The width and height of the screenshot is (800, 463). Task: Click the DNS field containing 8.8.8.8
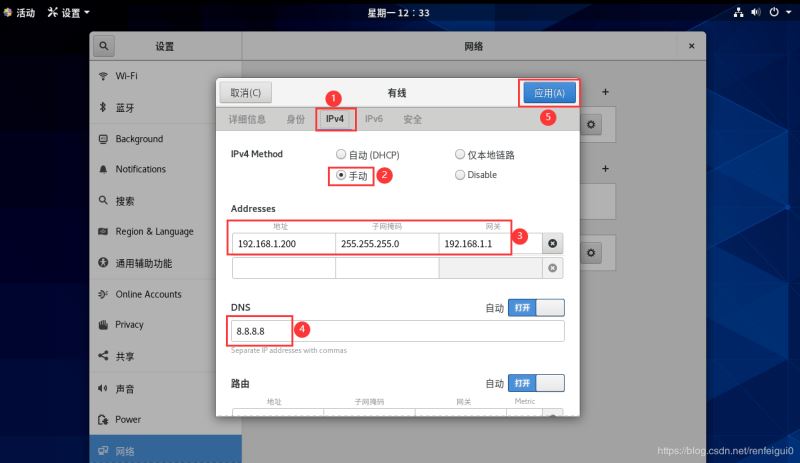tap(397, 331)
